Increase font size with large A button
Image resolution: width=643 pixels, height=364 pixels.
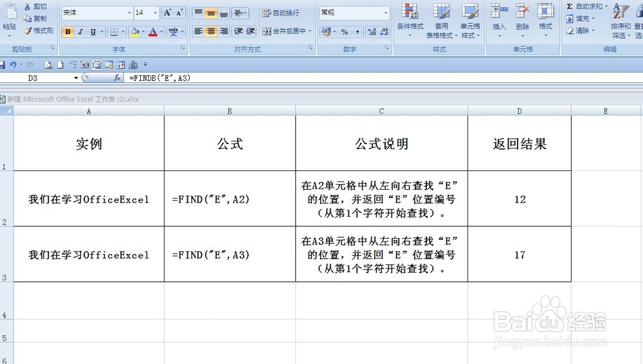point(167,13)
